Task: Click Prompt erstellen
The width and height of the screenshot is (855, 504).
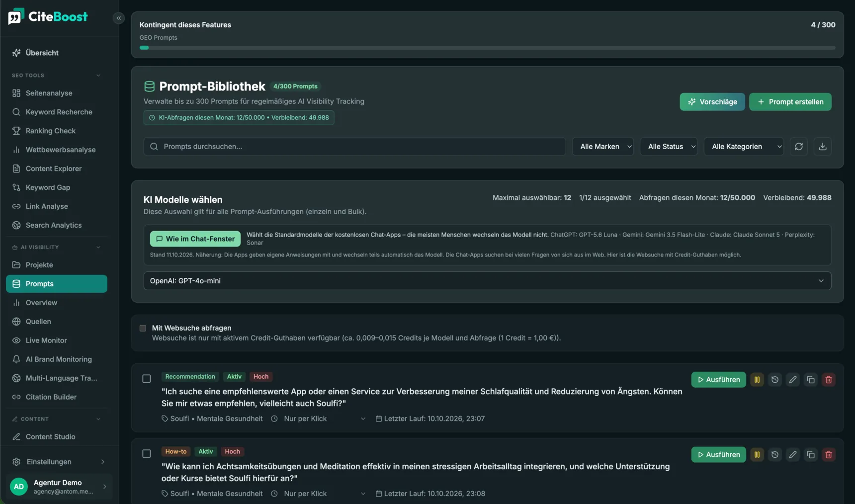Action: pos(790,102)
